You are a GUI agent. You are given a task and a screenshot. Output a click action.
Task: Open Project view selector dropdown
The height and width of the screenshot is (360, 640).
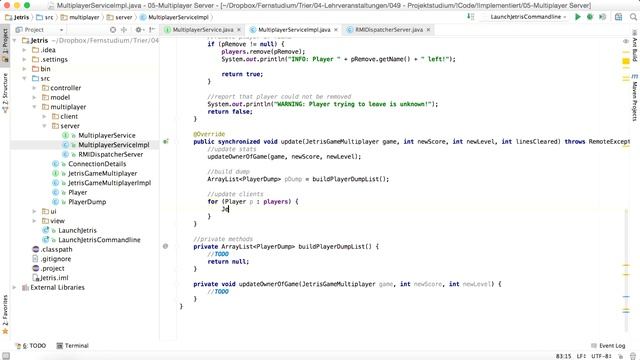39,30
